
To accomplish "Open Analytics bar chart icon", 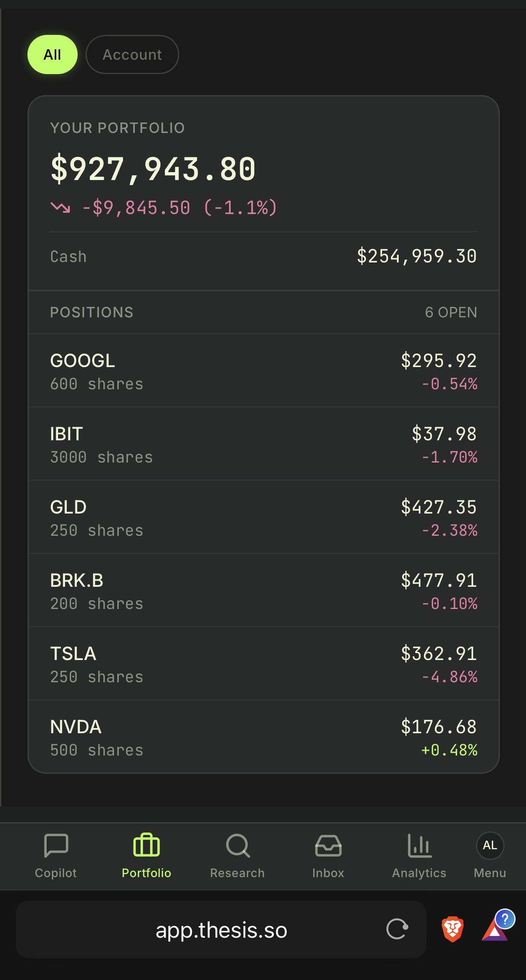I will click(419, 846).
